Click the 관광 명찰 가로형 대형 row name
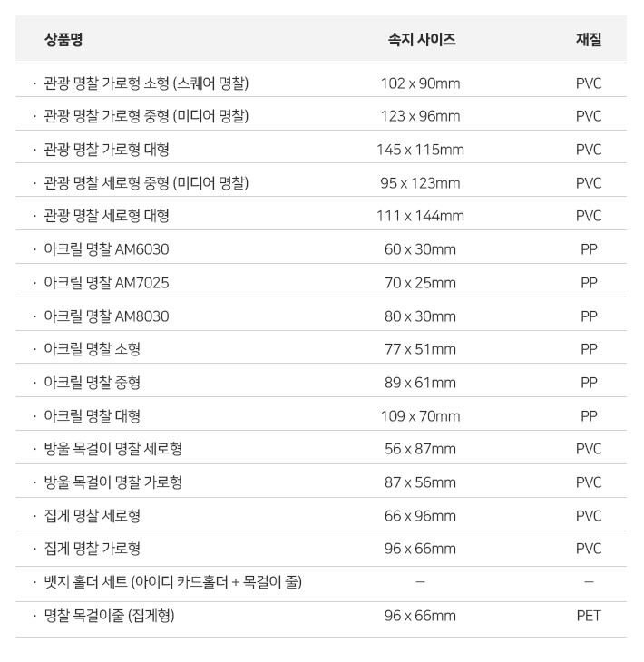This screenshot has height=662, width=644. 106,150
